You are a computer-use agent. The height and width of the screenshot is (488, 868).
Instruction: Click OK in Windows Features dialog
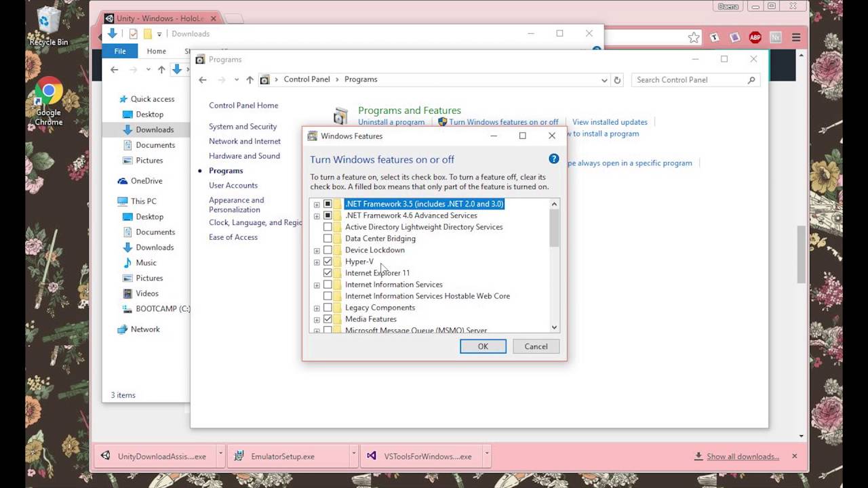coord(483,346)
